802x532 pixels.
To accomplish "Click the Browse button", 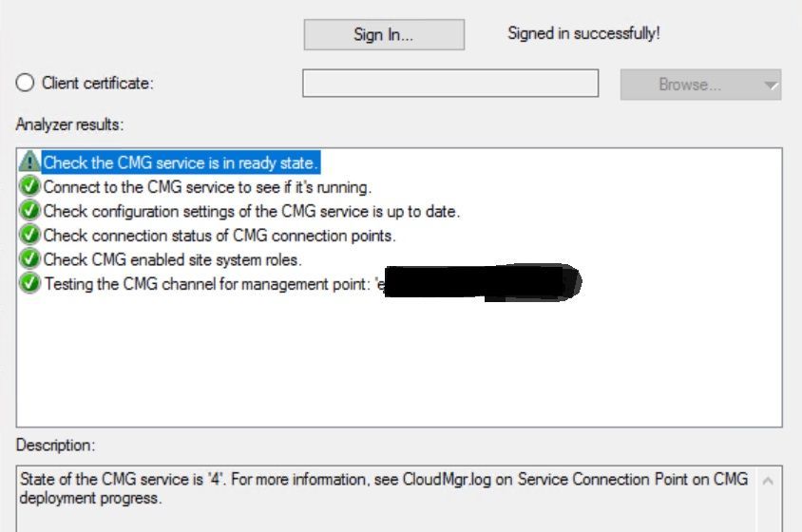I will point(690,85).
